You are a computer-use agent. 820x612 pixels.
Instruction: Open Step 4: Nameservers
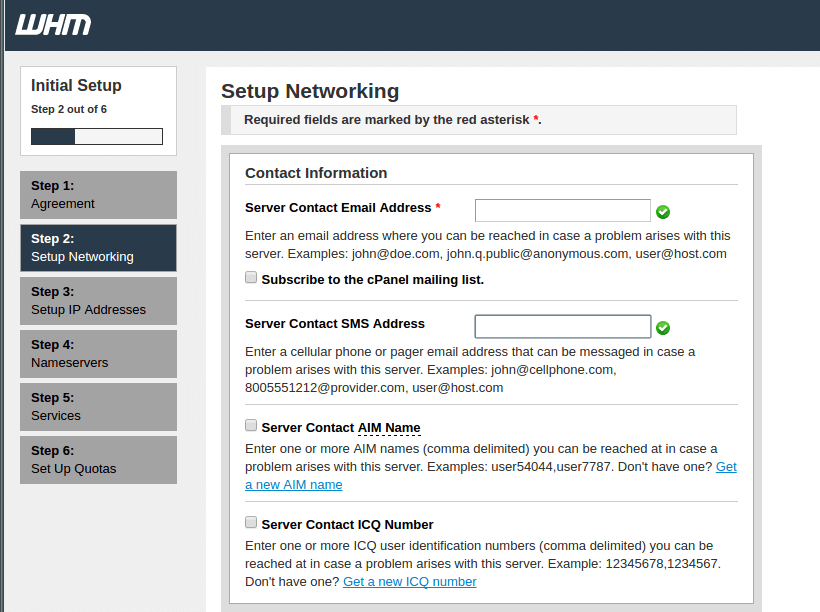click(x=98, y=354)
